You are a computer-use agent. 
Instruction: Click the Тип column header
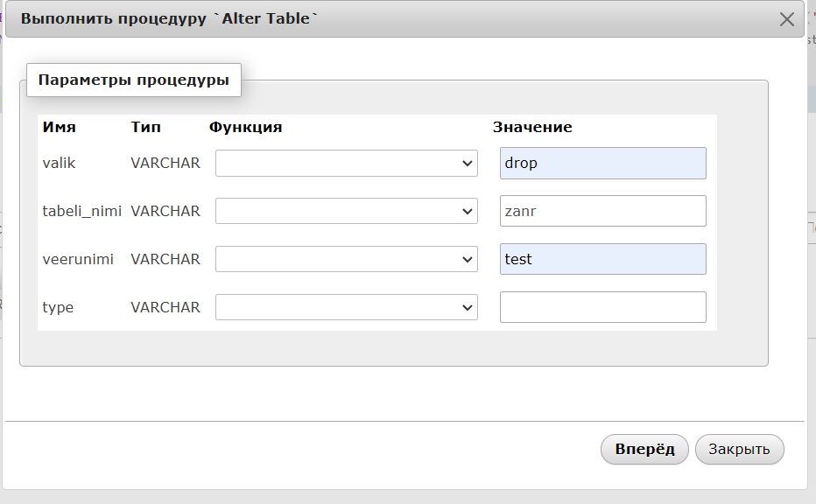(x=145, y=128)
